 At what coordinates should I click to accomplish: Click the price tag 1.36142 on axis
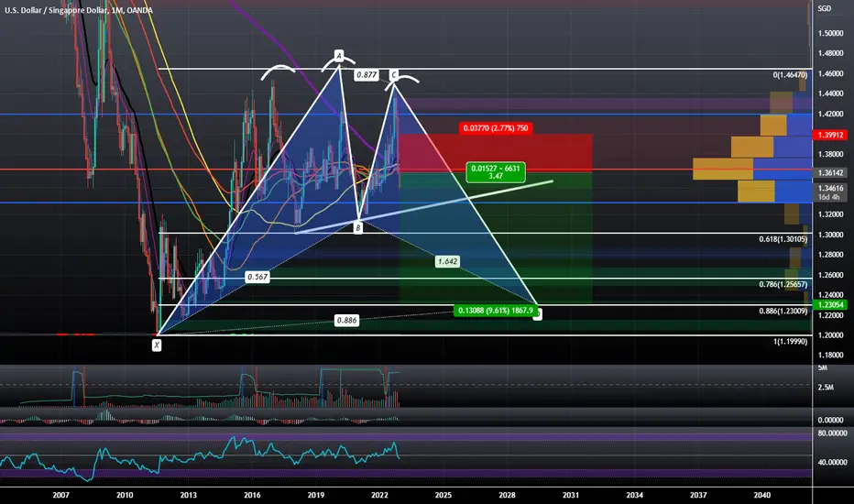[x=830, y=172]
